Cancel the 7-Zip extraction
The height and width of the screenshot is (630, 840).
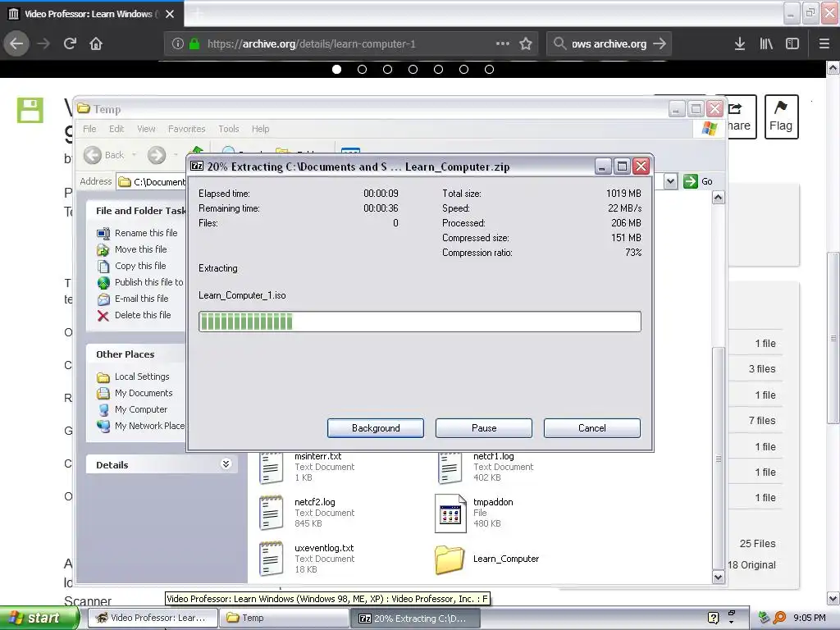(x=592, y=428)
